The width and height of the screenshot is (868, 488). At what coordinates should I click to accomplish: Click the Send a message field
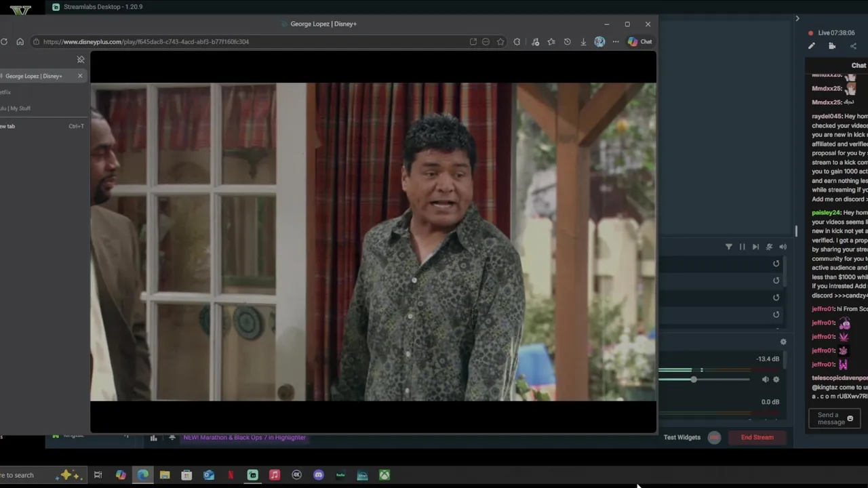click(835, 419)
